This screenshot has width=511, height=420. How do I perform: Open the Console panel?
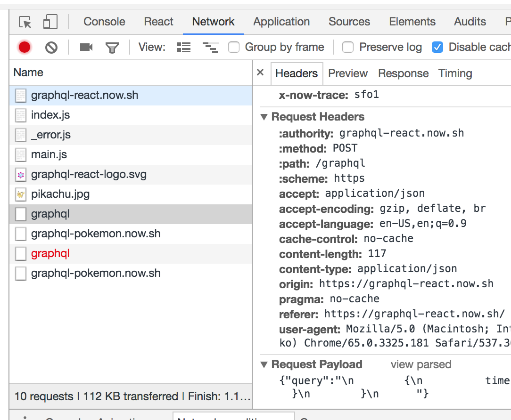click(x=104, y=21)
